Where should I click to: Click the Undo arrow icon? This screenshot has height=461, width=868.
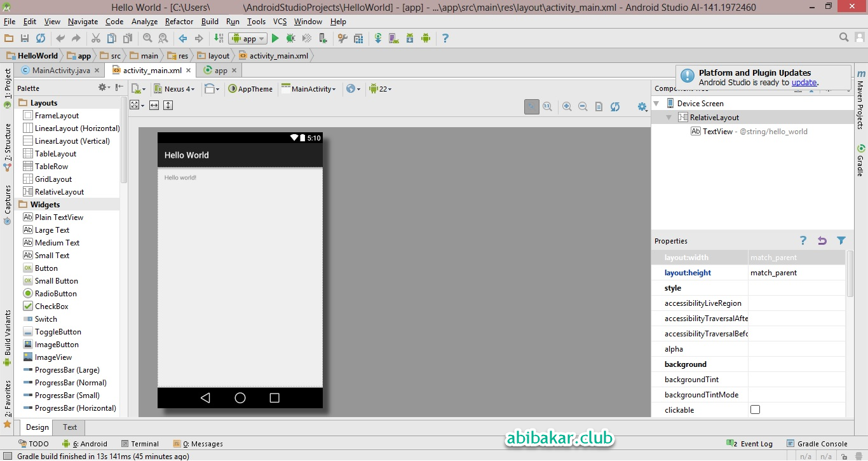point(60,39)
